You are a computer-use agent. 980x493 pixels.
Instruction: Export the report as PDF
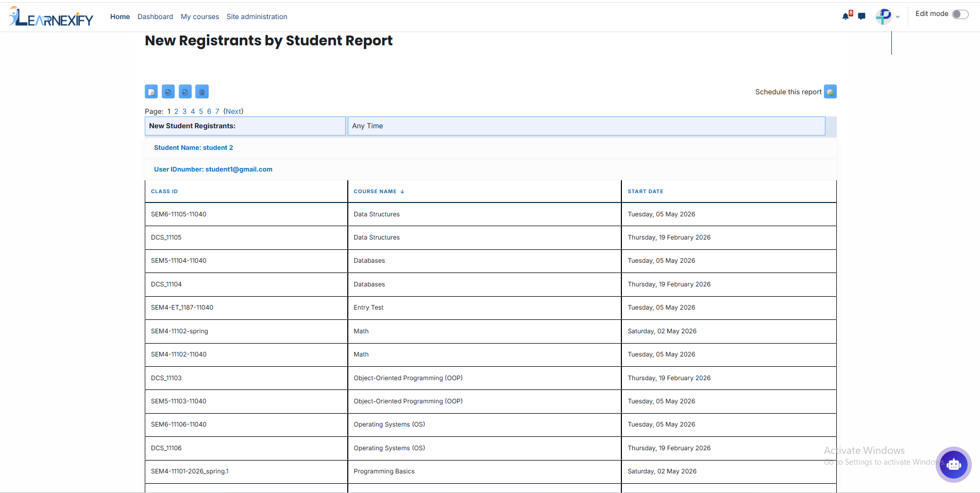[168, 92]
